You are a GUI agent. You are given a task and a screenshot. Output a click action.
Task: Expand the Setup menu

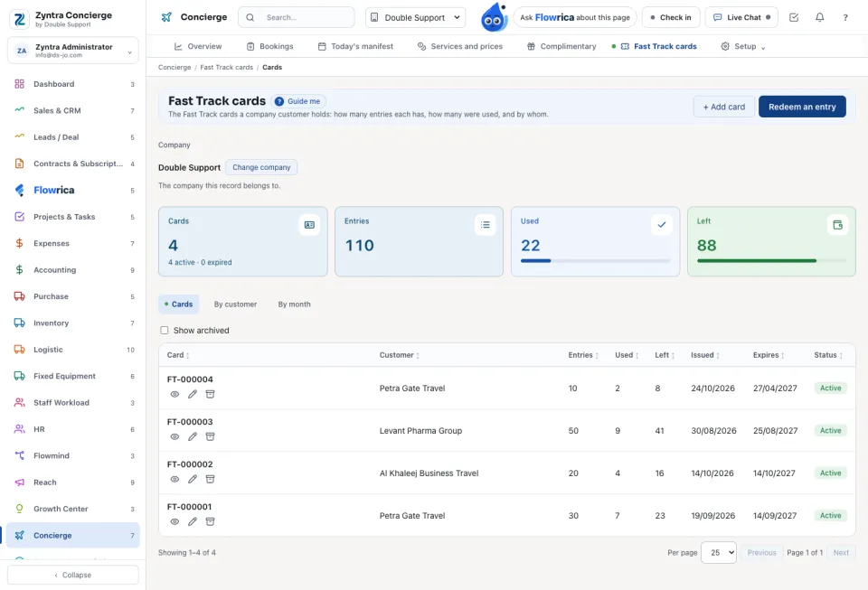point(743,46)
